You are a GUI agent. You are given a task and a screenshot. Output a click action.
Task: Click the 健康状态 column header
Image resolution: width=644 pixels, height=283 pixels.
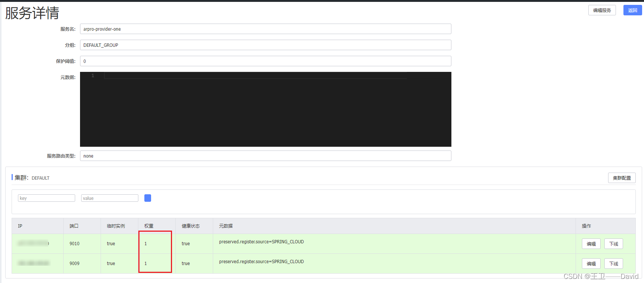[x=191, y=226]
